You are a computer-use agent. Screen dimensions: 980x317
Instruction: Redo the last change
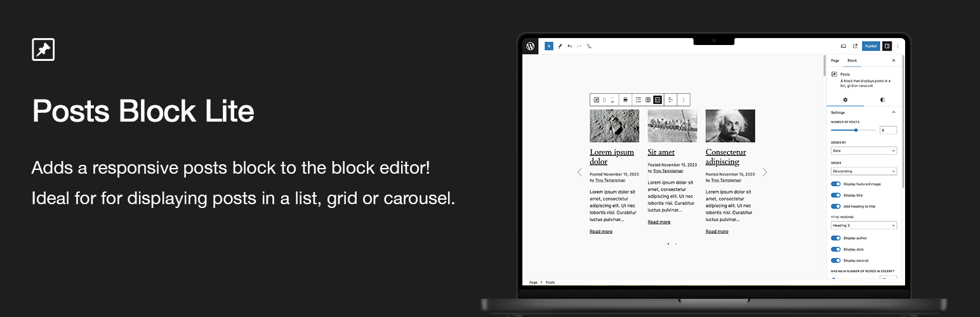coord(579,46)
